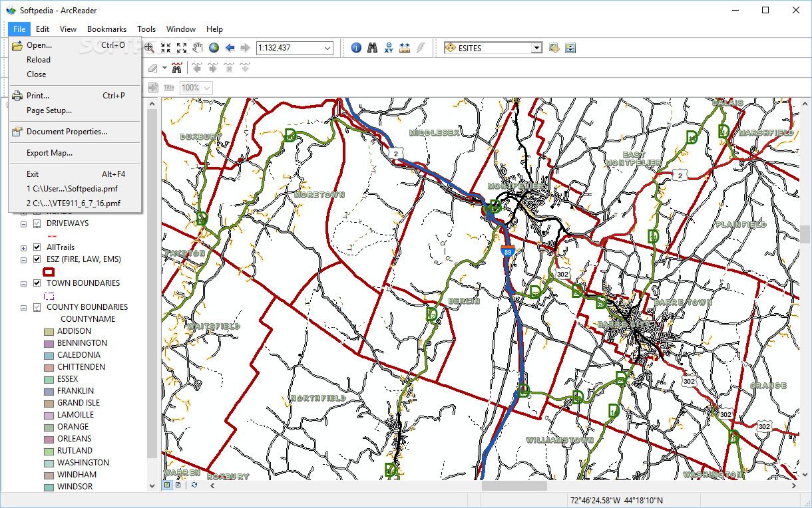Choose Exit in the File menu
This screenshot has width=812, height=508.
click(x=75, y=174)
